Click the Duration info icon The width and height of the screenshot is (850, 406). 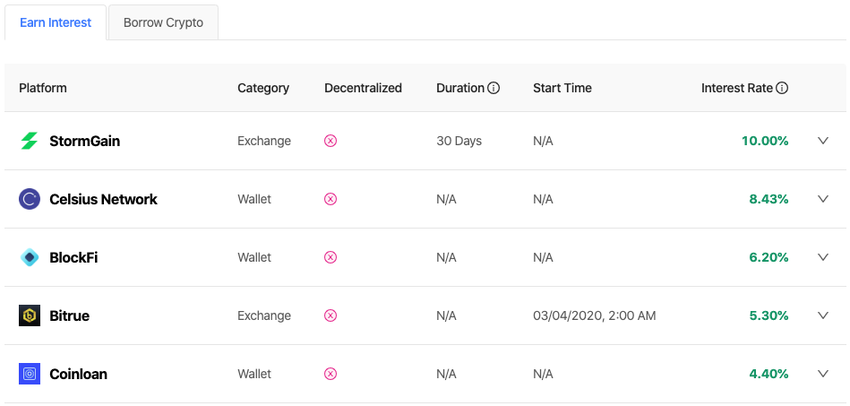494,88
